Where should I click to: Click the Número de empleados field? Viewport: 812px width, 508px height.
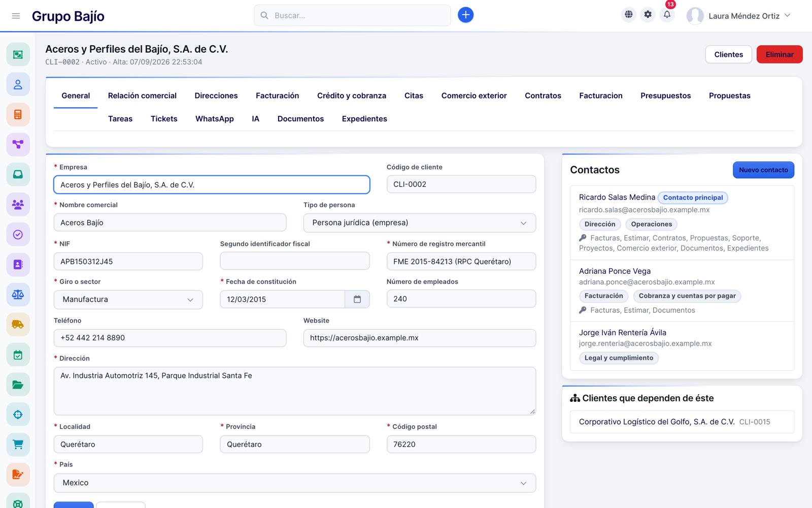pos(461,299)
